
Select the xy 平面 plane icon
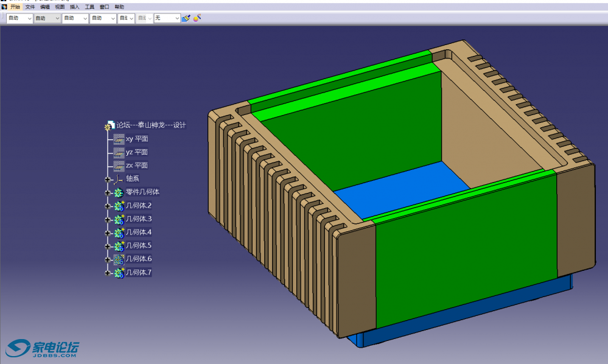point(119,139)
